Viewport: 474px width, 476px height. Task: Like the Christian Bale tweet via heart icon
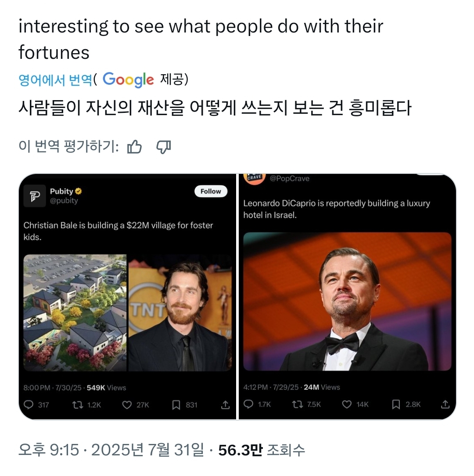tap(127, 405)
